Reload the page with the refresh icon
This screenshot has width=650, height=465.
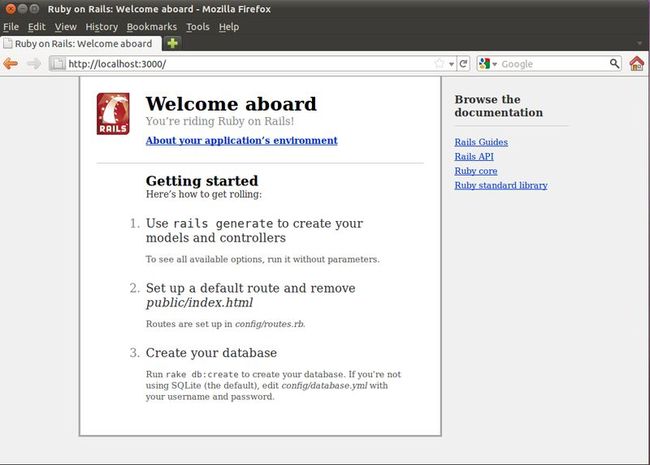point(463,64)
